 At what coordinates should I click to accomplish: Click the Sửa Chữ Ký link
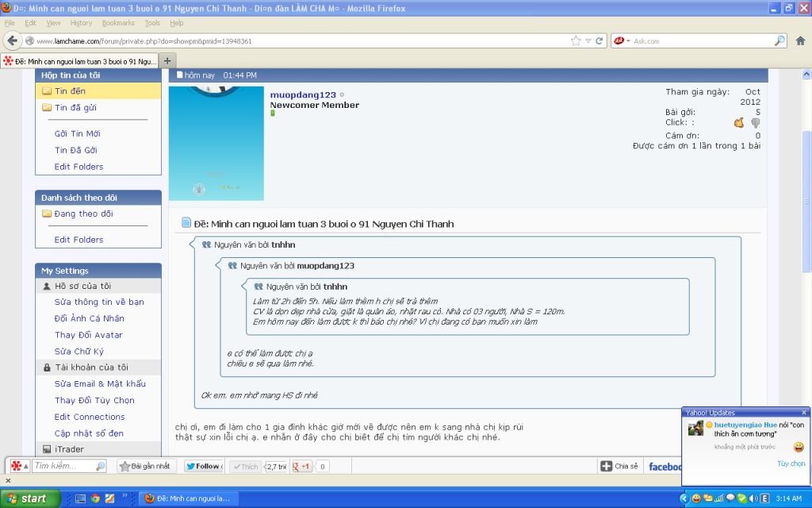tap(79, 351)
